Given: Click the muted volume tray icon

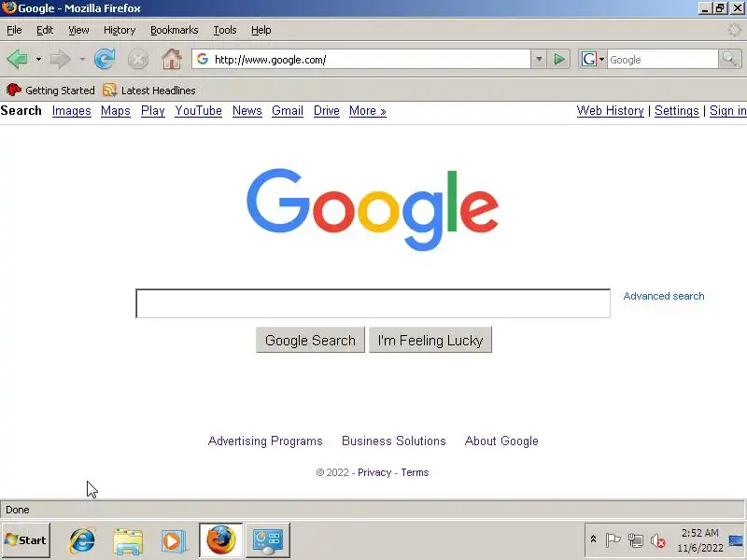Looking at the screenshot, I should point(658,540).
